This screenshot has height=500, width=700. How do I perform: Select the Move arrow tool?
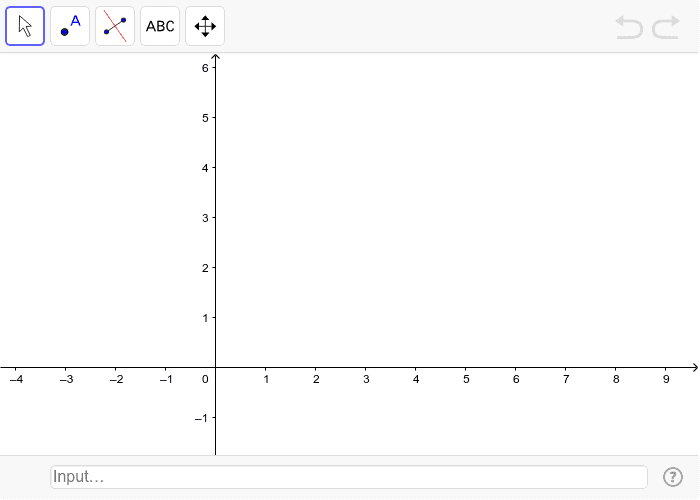tap(25, 26)
